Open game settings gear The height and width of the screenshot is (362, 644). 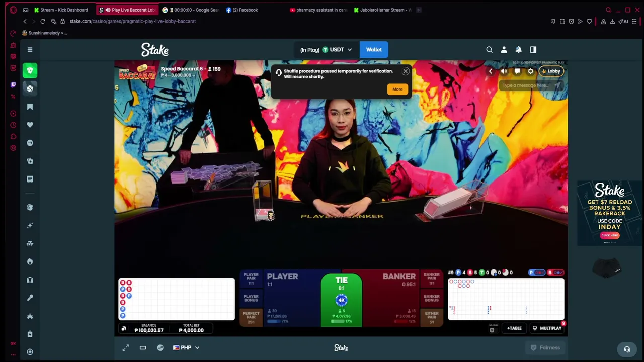coord(530,71)
